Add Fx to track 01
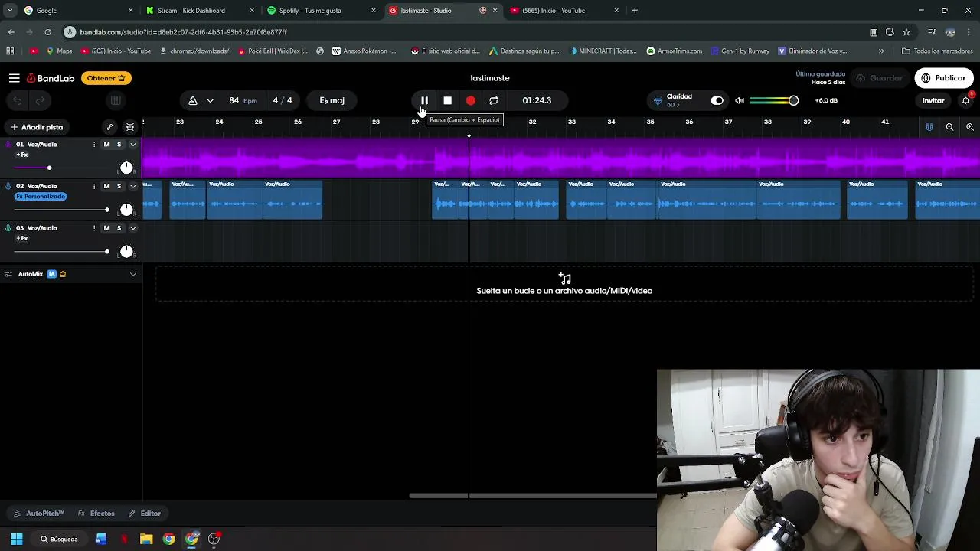 tap(22, 155)
